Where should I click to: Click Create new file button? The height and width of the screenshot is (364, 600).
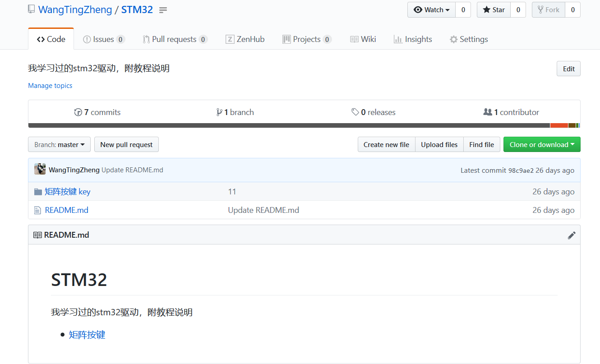tap(386, 144)
